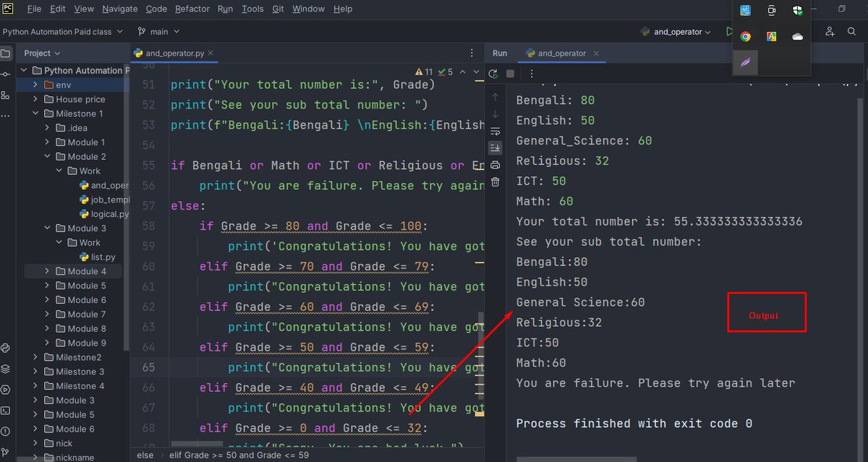Expand the .idea folder
Viewport: 868px width, 462px height.
coord(47,128)
